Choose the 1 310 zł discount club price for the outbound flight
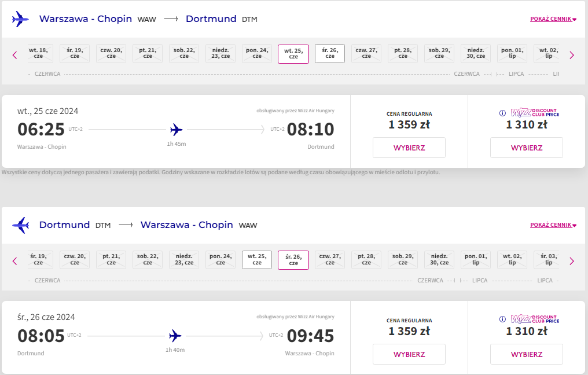Viewport: 588px width, 375px height. pos(527,148)
